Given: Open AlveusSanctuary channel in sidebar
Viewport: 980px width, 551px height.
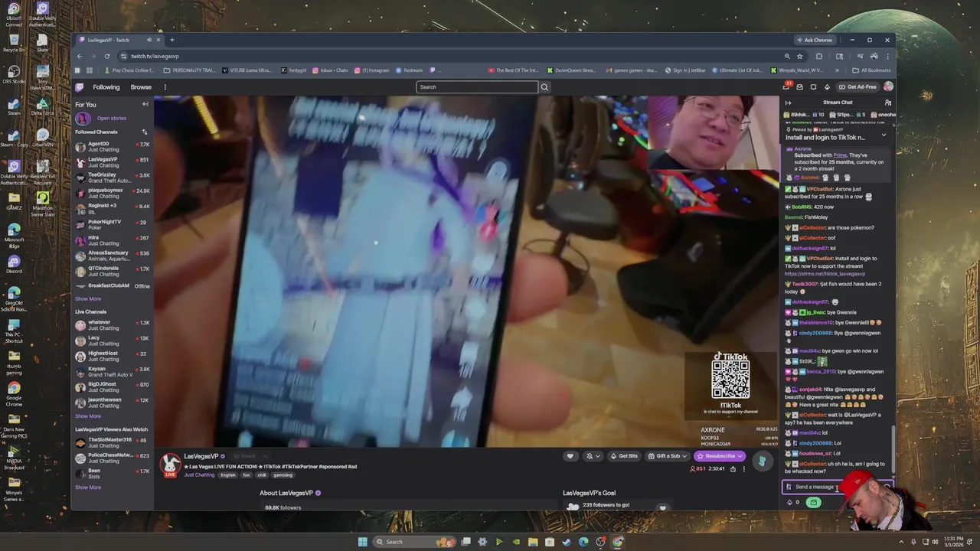Looking at the screenshot, I should pyautogui.click(x=112, y=256).
